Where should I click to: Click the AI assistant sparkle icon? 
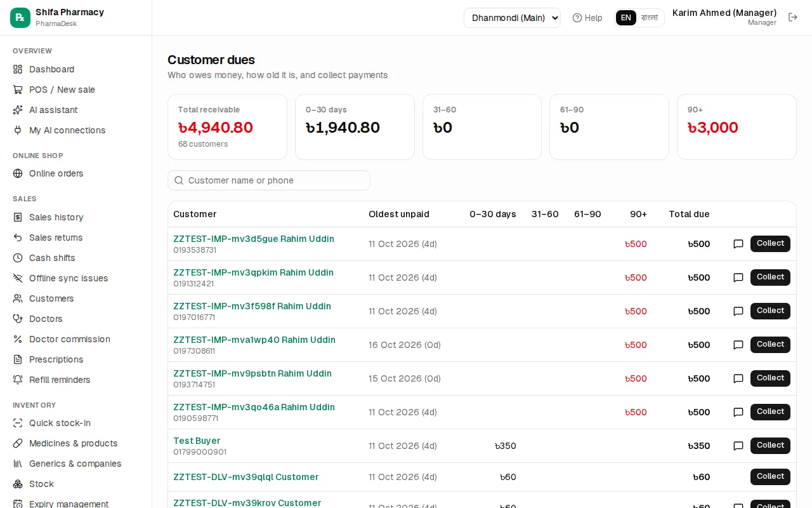click(18, 110)
